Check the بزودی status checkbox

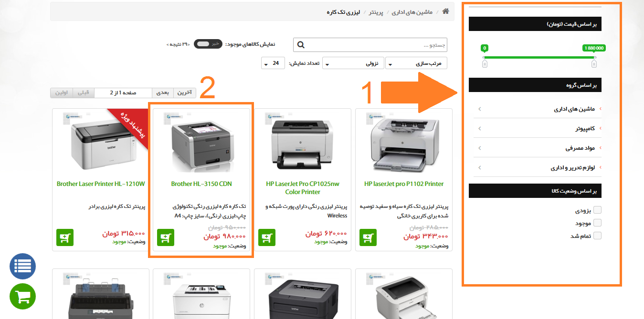pos(597,210)
